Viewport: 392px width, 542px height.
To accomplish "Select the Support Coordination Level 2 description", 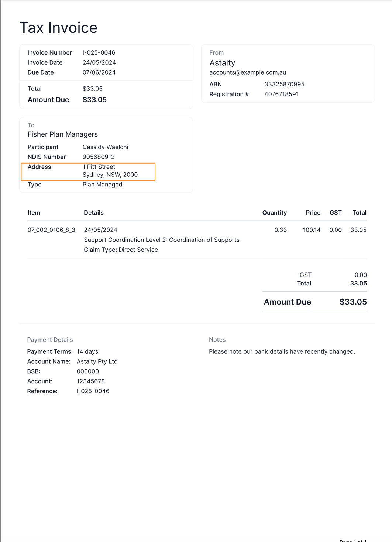I will point(162,240).
